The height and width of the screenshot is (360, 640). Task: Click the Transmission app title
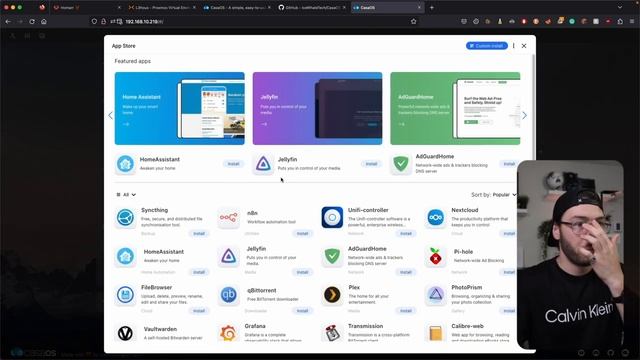[365, 326]
